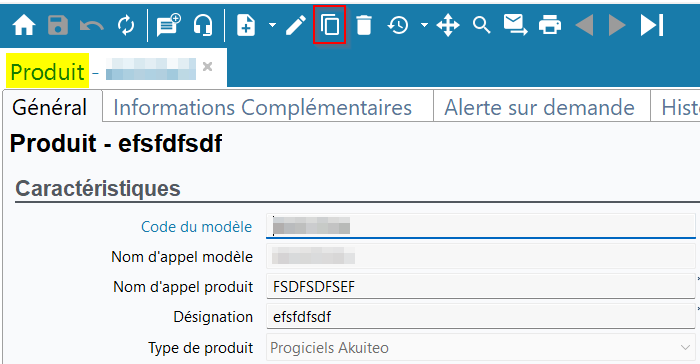Click the Undo arrow icon
Screen dimensions: 700x364
[x=92, y=25]
